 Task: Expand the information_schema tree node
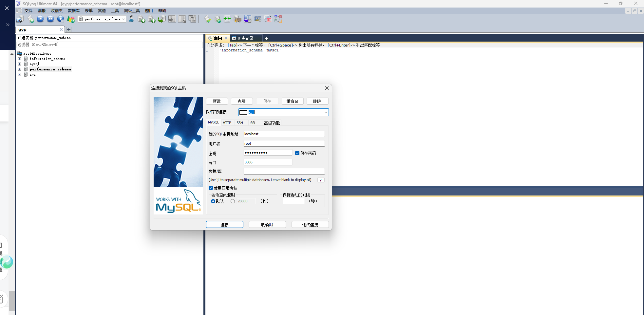19,59
